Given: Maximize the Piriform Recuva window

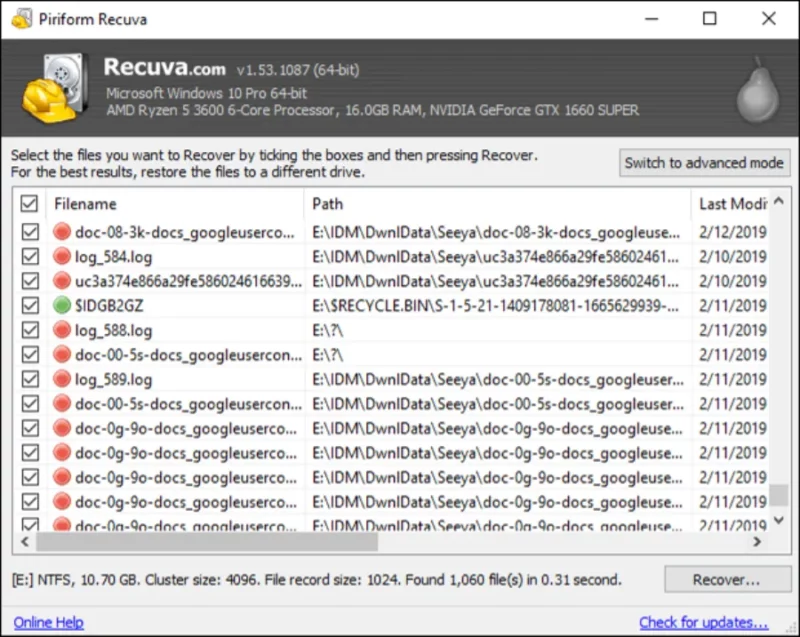Looking at the screenshot, I should pos(710,19).
